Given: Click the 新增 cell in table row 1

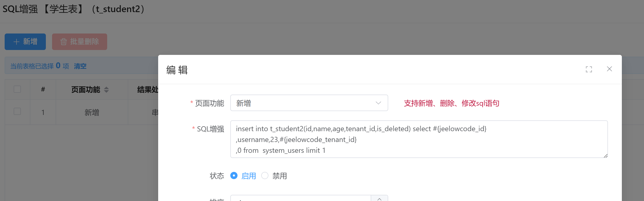Looking at the screenshot, I should (92, 112).
